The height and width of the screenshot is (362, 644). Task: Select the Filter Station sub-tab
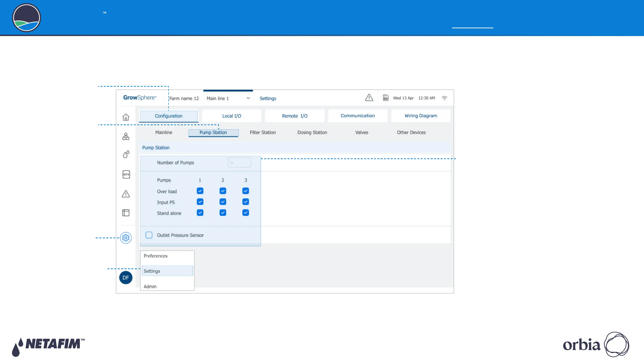[263, 132]
